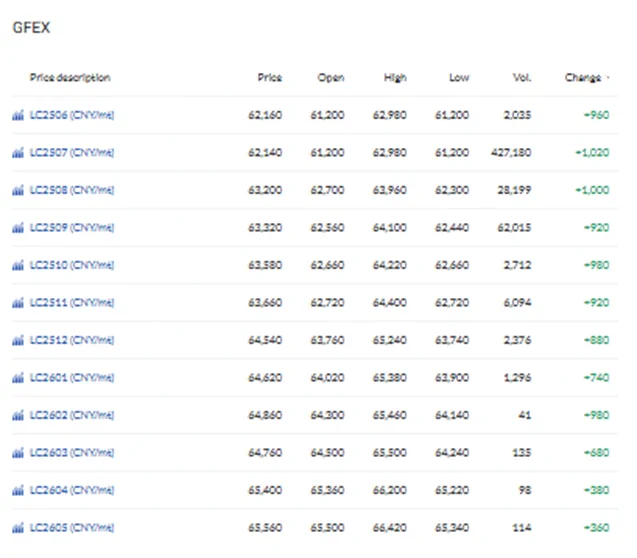Click LC2508 high value 63,960

pos(390,190)
